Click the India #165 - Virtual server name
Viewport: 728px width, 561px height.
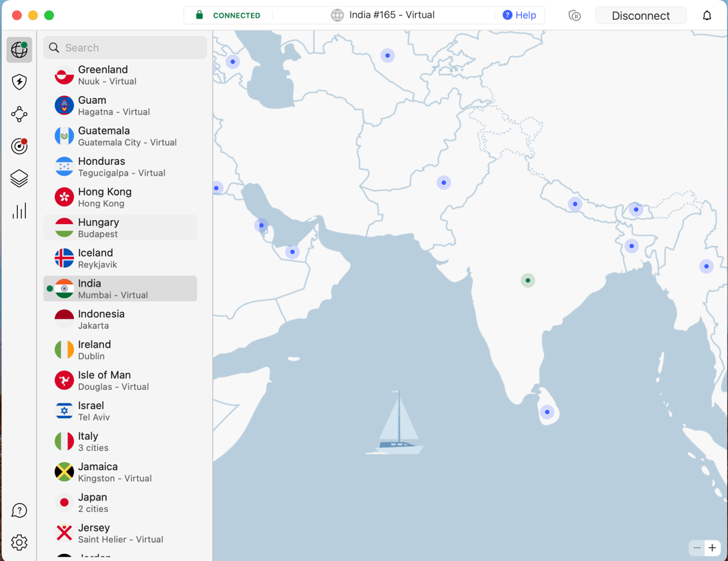click(392, 15)
